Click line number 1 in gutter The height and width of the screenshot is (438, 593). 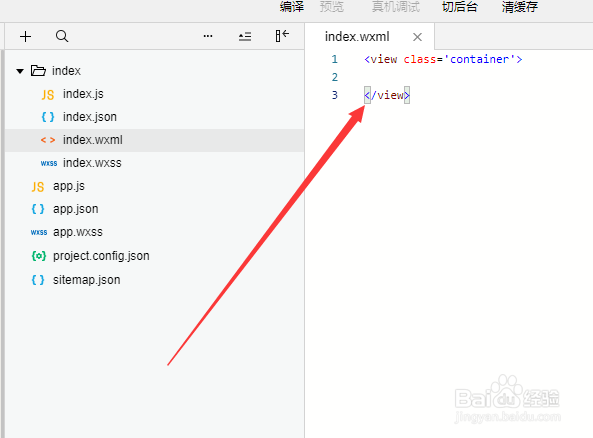tap(335, 59)
